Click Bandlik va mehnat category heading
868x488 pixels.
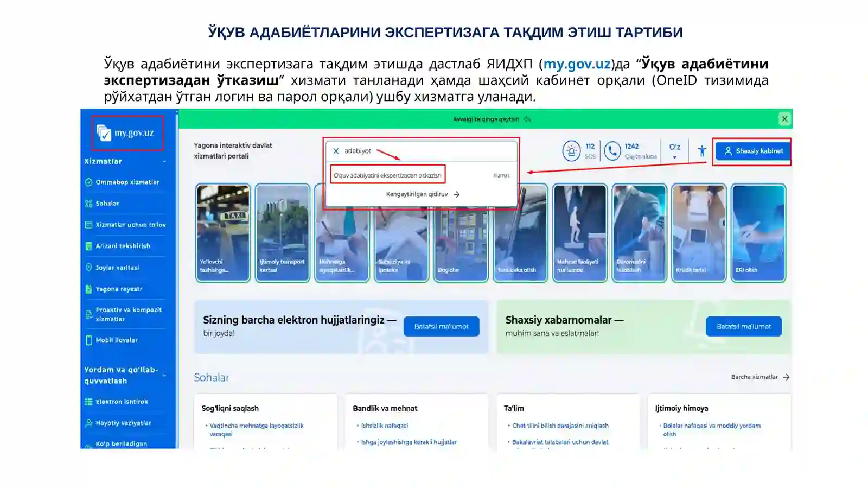click(x=385, y=408)
